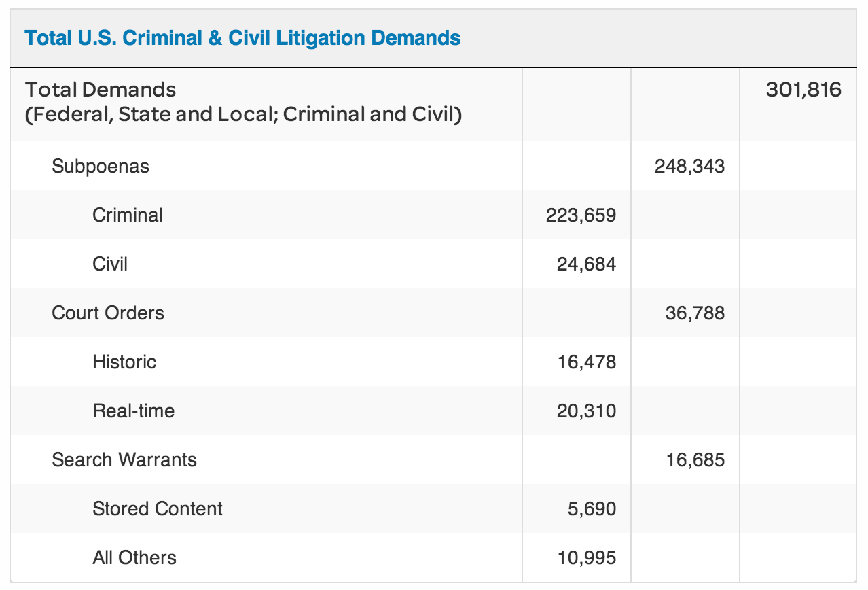Click the 36,788 court orders value
The image size is (868, 590).
695,313
